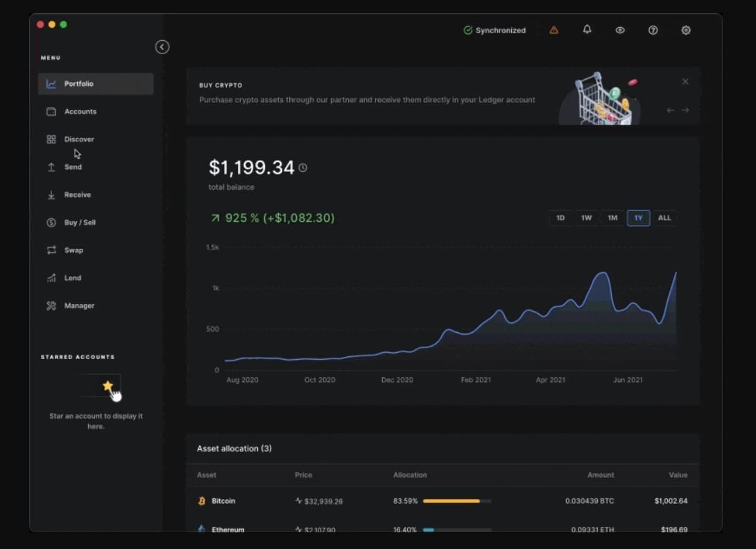Open the Discover section from the menu
Screen dimensions: 756x549
pyautogui.click(x=79, y=139)
